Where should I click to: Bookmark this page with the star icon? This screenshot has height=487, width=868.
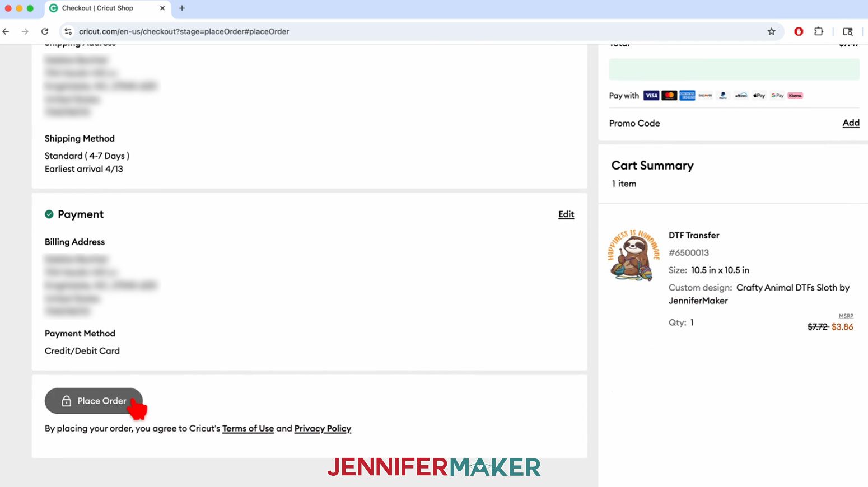pyautogui.click(x=771, y=31)
